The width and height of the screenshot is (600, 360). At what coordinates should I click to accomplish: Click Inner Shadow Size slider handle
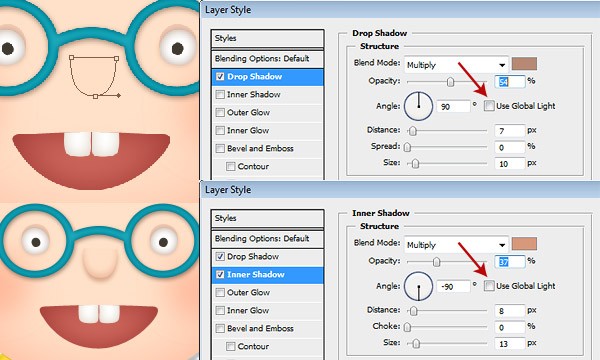[x=416, y=344]
